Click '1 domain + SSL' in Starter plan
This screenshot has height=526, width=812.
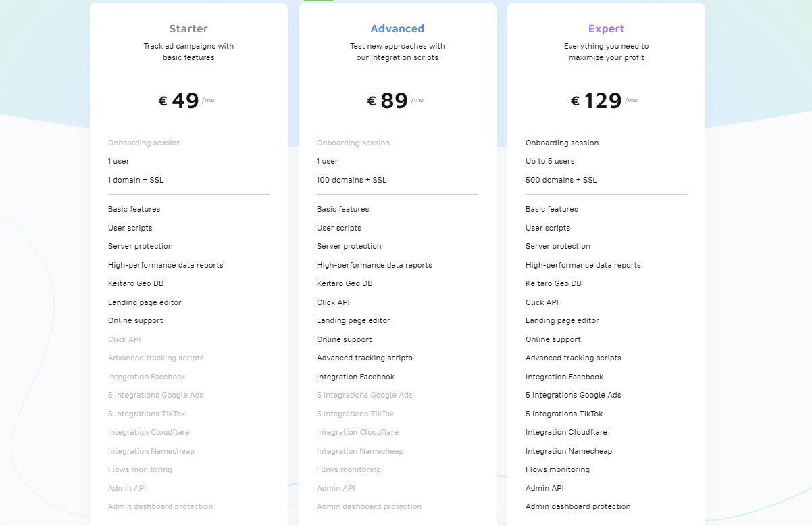(x=136, y=180)
